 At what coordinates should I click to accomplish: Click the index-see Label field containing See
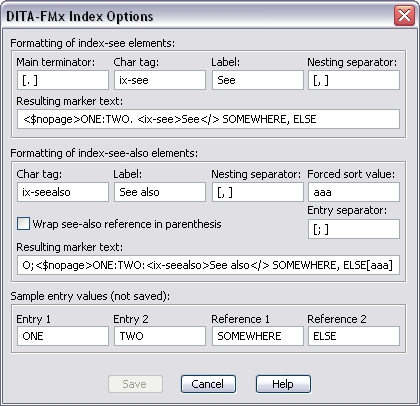point(258,80)
